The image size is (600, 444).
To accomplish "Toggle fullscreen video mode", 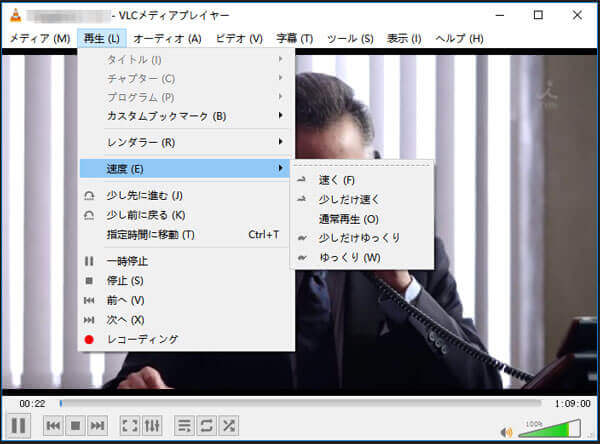I will tap(130, 426).
